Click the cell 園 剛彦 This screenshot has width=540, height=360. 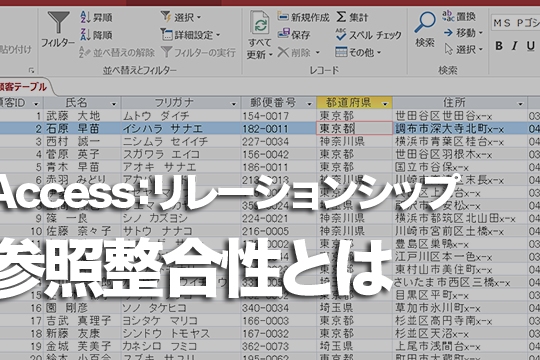pos(82,308)
